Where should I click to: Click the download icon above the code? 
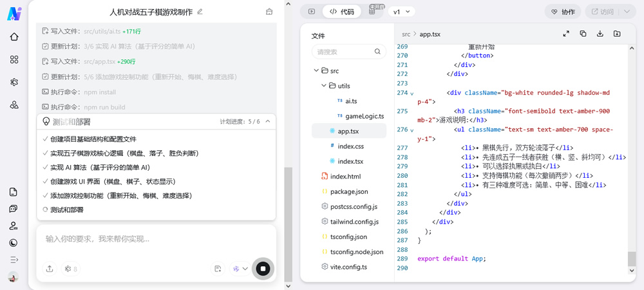pos(600,34)
